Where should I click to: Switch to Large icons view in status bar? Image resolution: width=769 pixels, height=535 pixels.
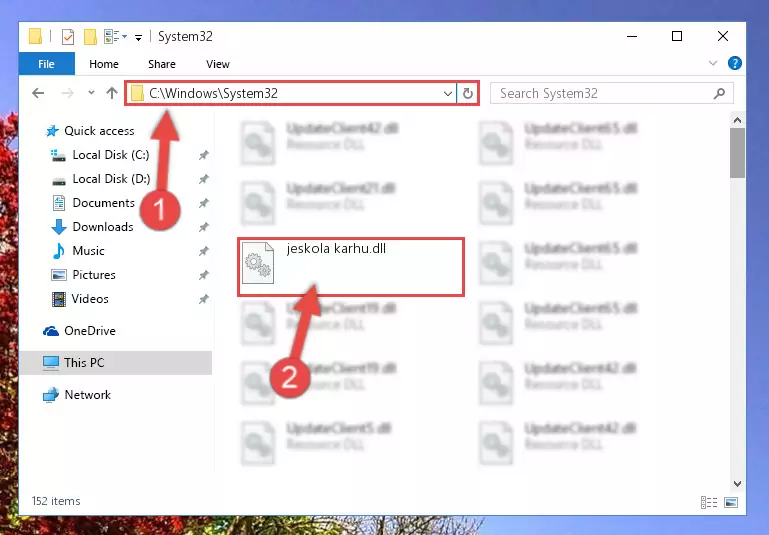731,502
